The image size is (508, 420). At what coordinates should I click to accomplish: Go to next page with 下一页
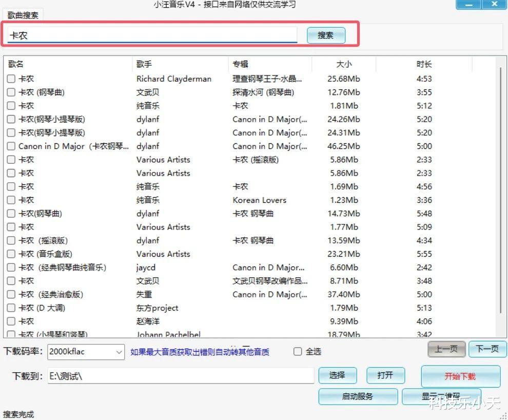pos(487,349)
